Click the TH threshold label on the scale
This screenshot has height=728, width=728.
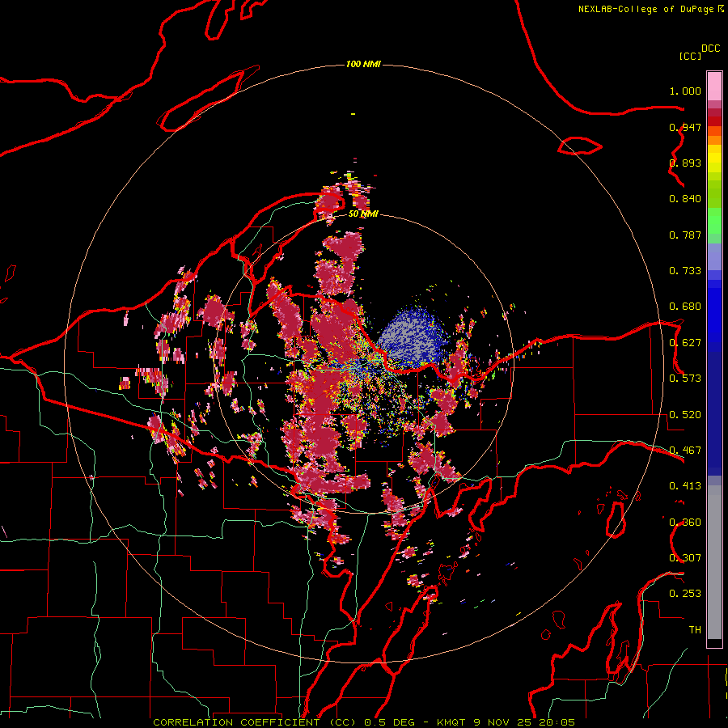tap(695, 630)
